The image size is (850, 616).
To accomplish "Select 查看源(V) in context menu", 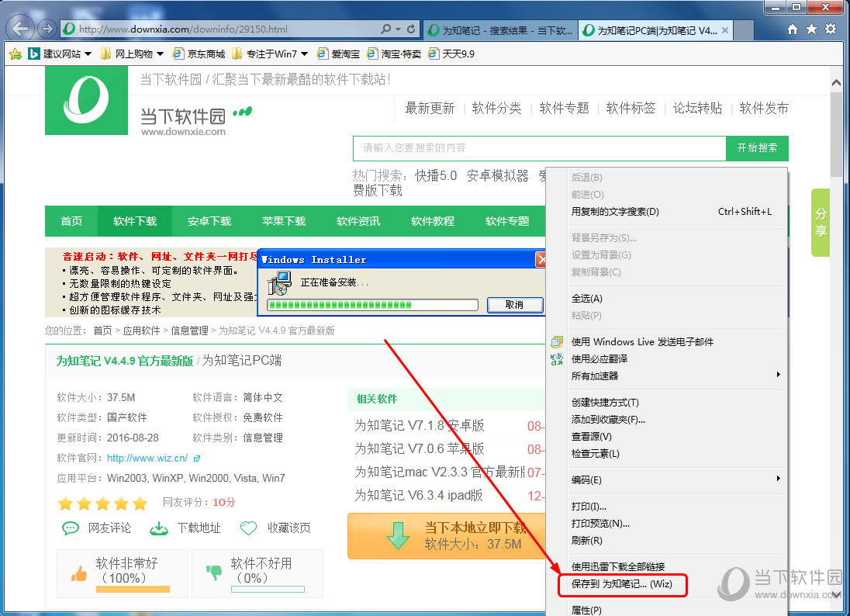I will [x=676, y=437].
